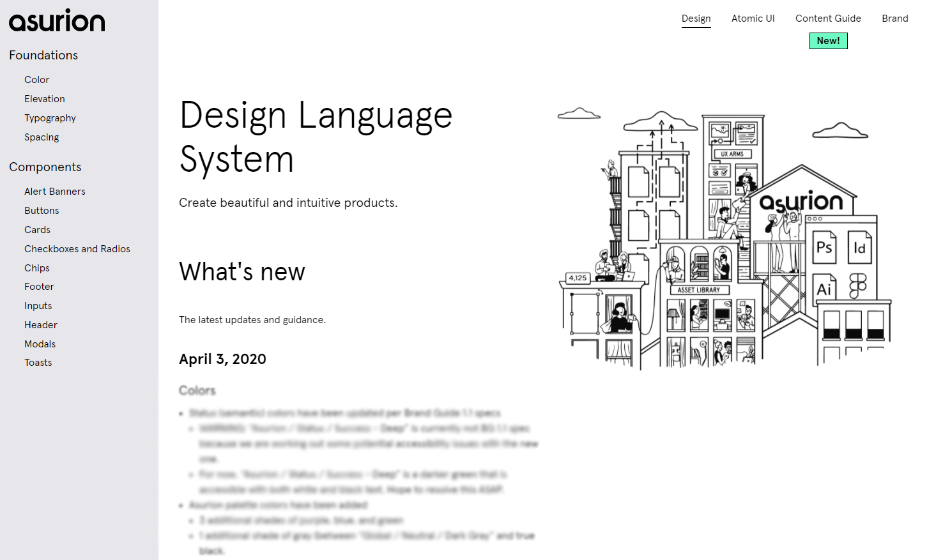
Task: Click the Ps file icon in illustration
Action: click(824, 248)
